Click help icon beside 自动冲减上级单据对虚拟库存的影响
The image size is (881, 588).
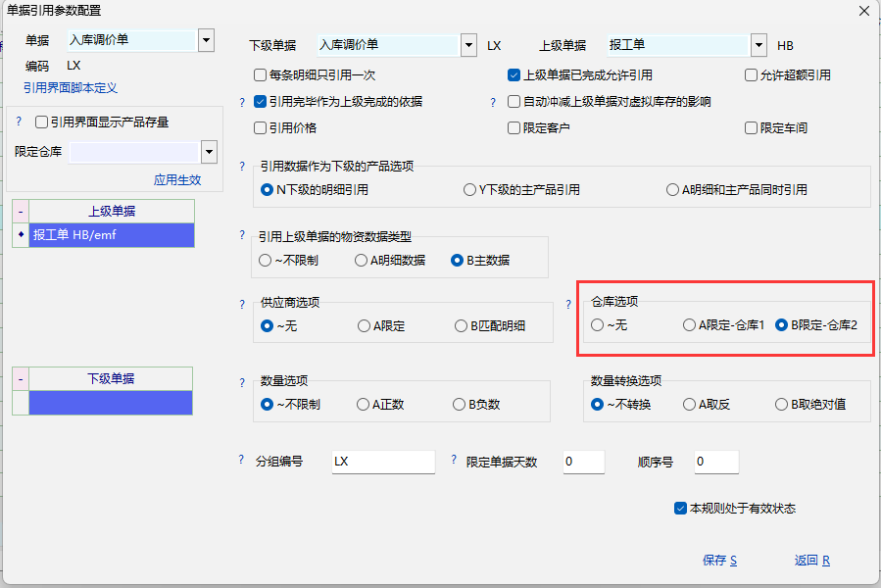pos(495,102)
